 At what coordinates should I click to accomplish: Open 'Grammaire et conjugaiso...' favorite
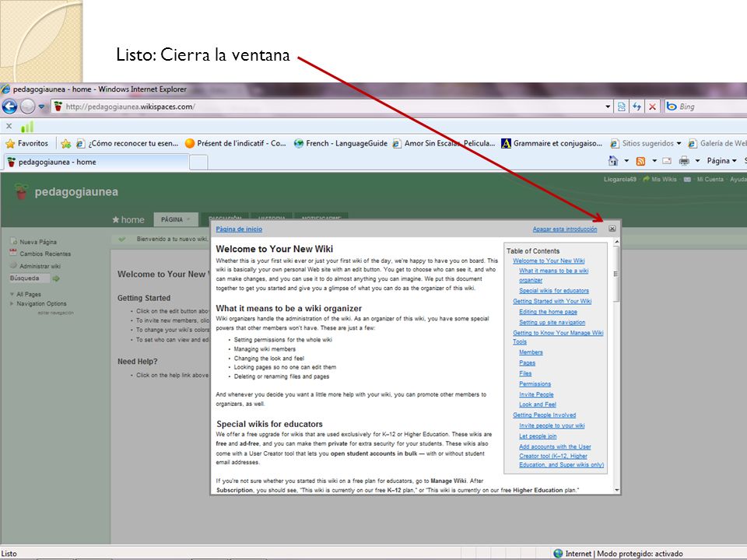552,143
